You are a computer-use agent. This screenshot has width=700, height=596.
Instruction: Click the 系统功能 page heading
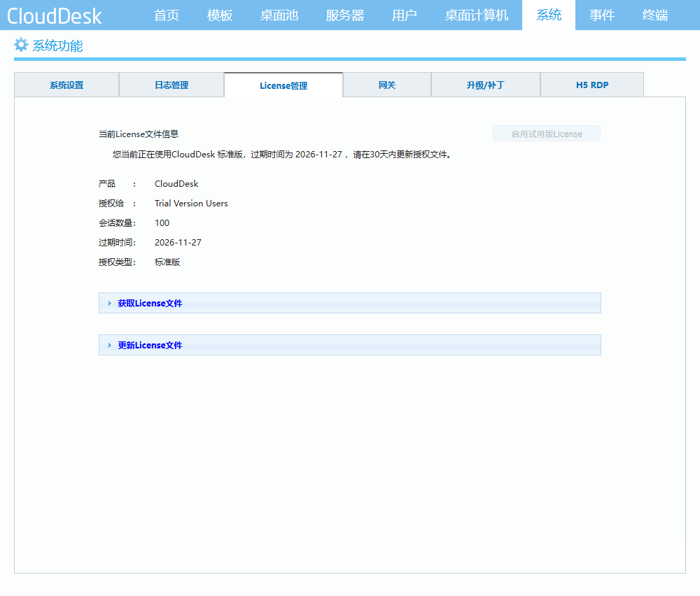57,45
